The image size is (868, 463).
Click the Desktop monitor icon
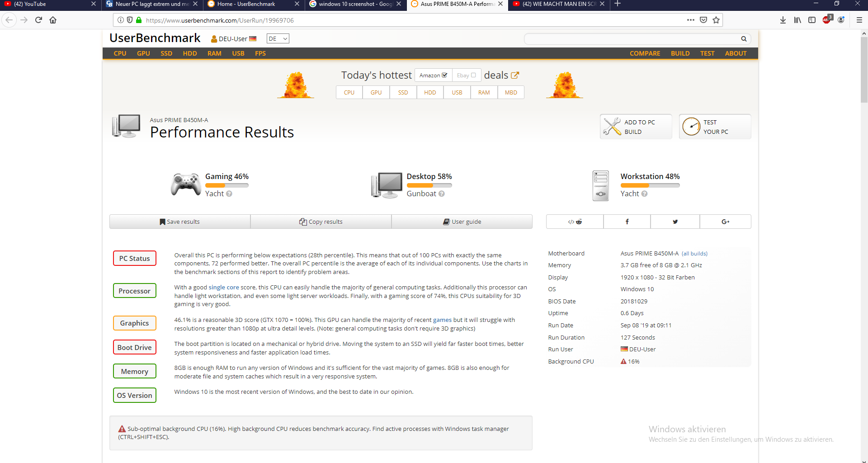click(387, 185)
